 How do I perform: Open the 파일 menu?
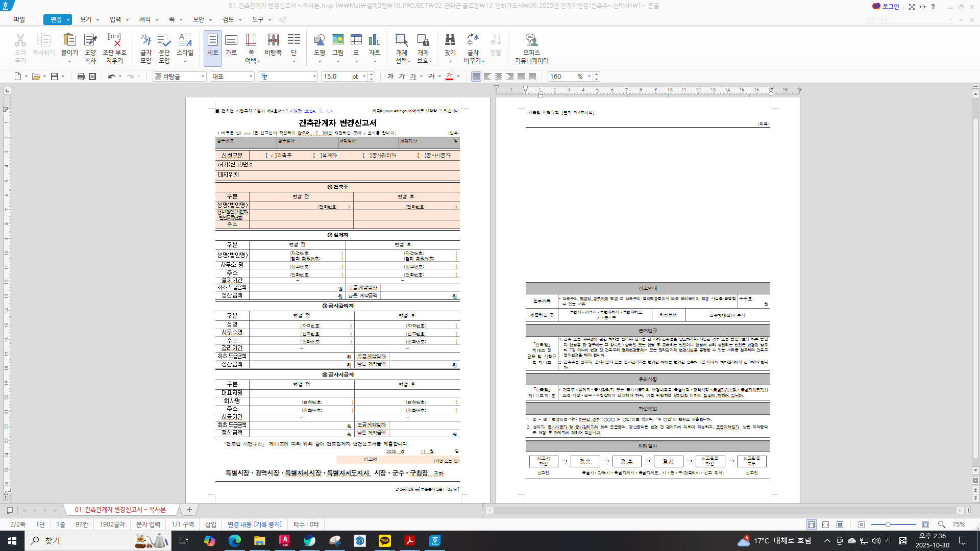19,19
